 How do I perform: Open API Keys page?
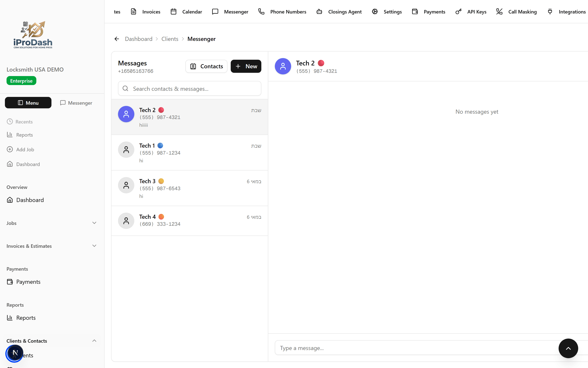click(x=471, y=12)
